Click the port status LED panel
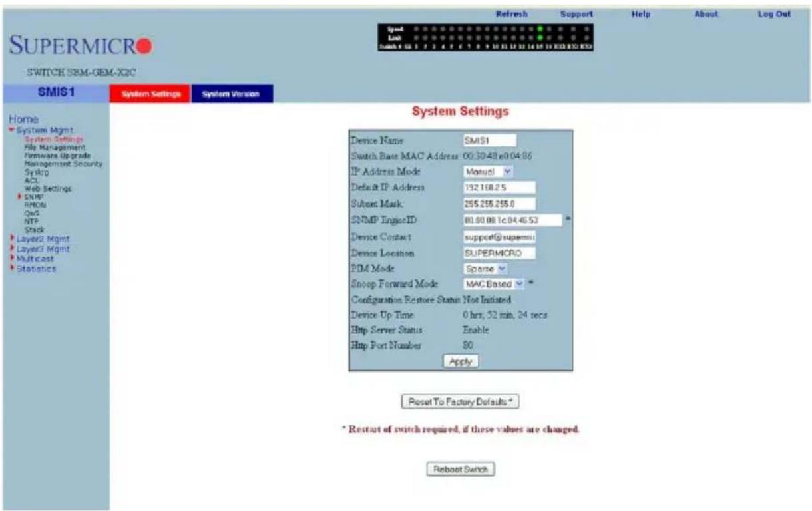This screenshot has width=812, height=511. [x=486, y=37]
